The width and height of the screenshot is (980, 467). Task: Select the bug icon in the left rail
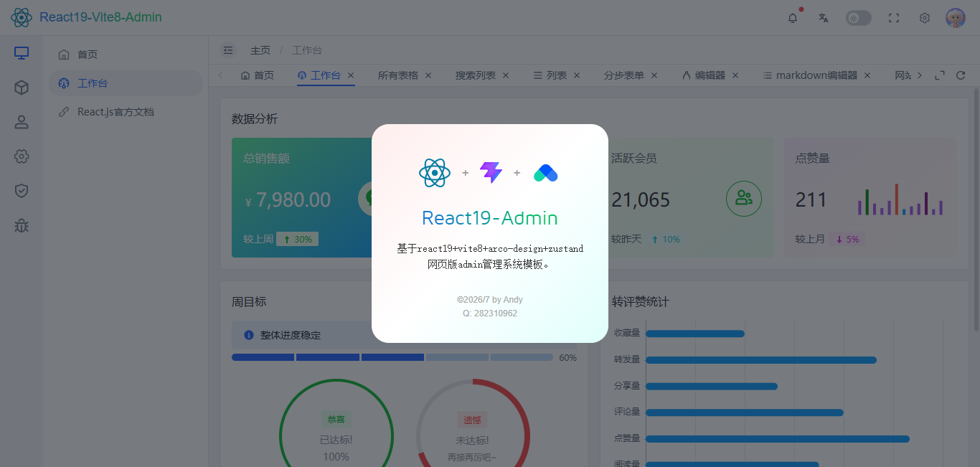coord(22,225)
